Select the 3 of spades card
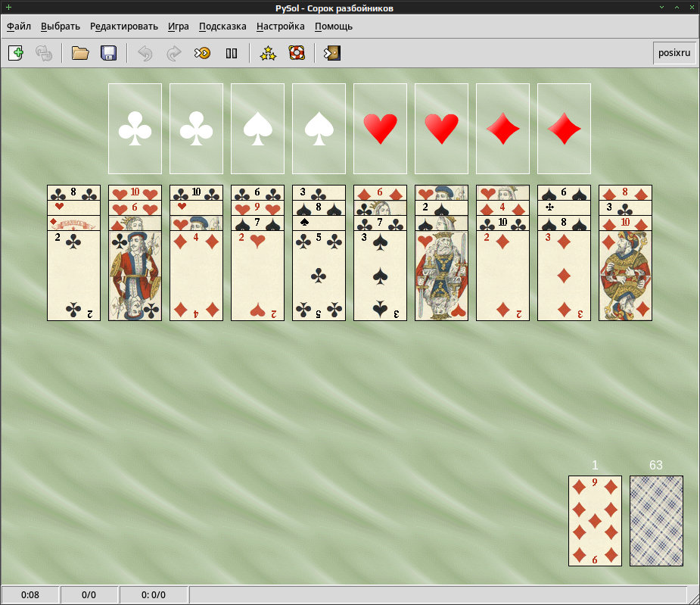The height and width of the screenshot is (605, 700). (x=380, y=276)
